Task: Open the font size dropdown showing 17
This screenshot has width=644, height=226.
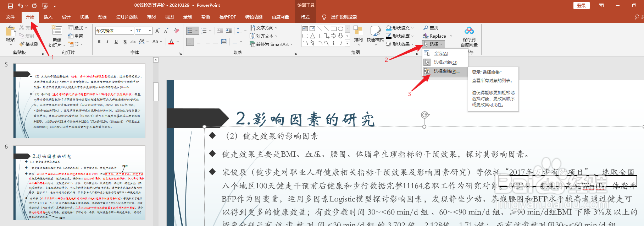Action: pyautogui.click(x=150, y=31)
